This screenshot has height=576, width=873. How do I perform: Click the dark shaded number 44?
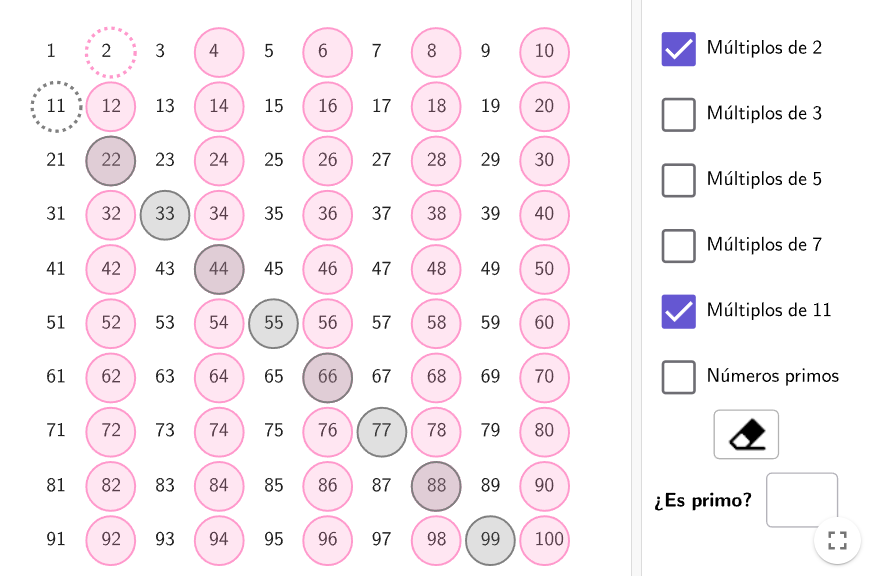[219, 269]
